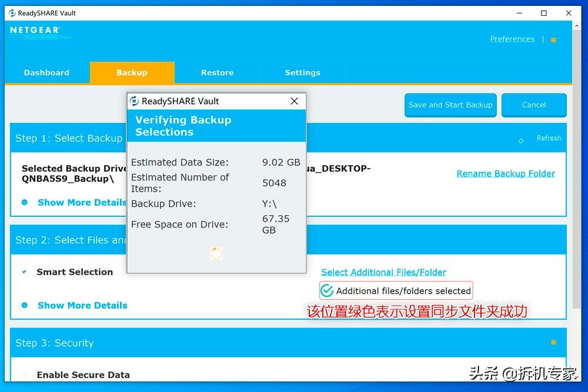The image size is (588, 392).
Task: Click the Additional files/folders selected text
Action: tap(403, 291)
